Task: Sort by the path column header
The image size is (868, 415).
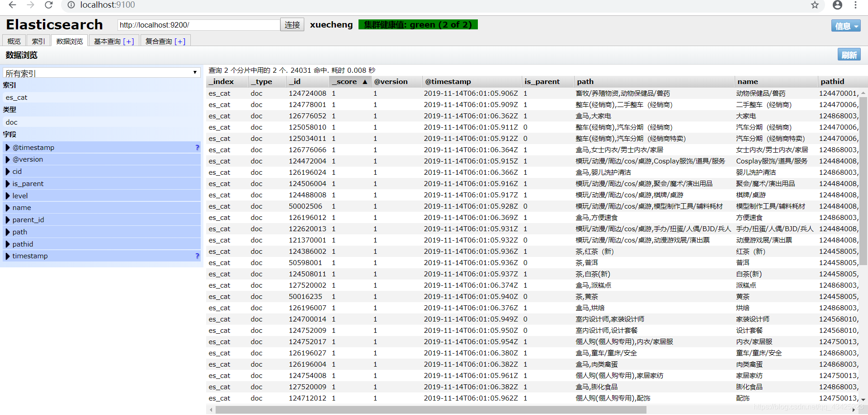Action: 654,82
